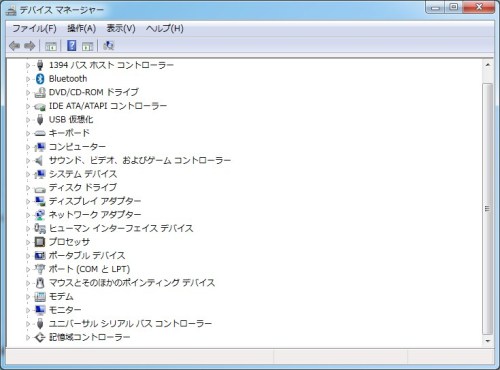Select the Bluetooth tree label

(x=68, y=79)
